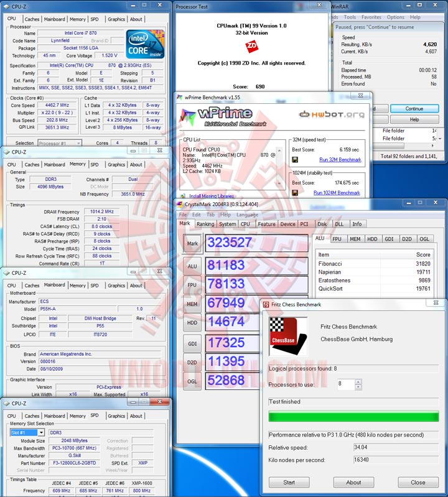Click the save icon beside Run 32M Benchmark
Viewport: 448px width, 497px height.
295,159
